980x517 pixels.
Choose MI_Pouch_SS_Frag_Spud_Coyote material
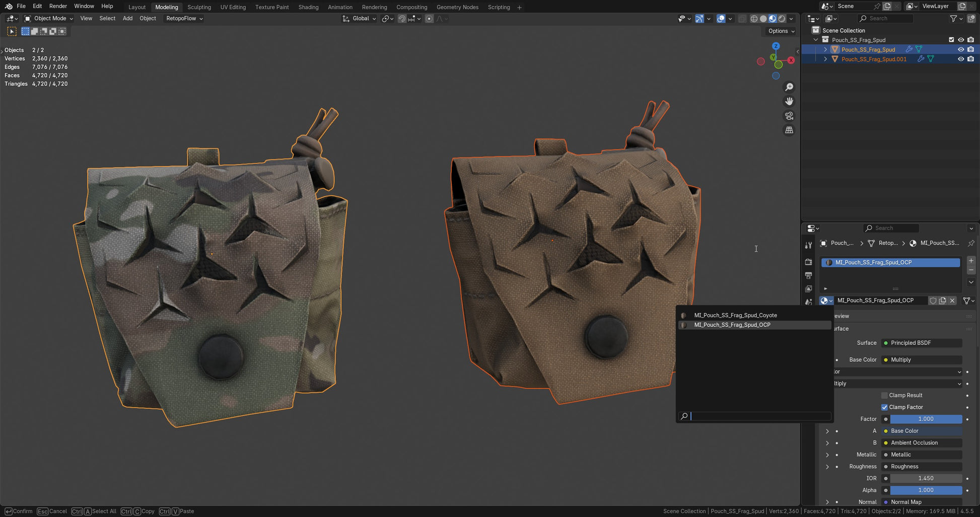pyautogui.click(x=735, y=315)
